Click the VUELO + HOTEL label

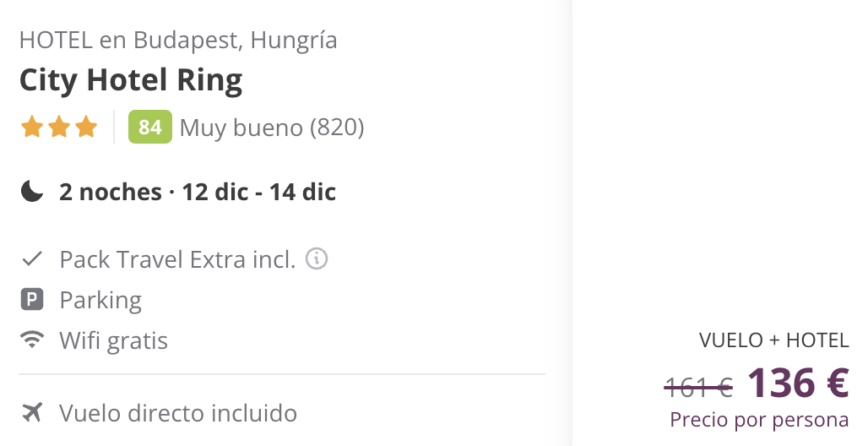tap(773, 340)
